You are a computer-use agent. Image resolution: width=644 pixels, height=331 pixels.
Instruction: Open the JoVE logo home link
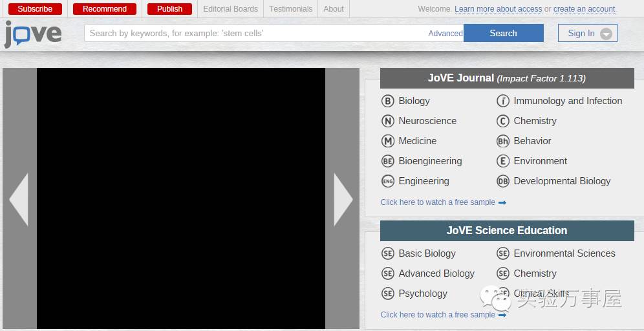coord(33,34)
